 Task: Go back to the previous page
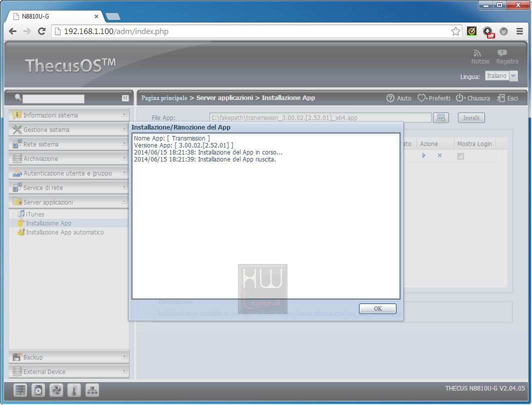[12, 31]
